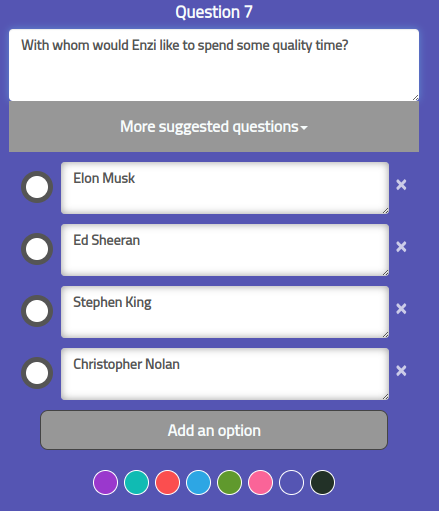This screenshot has width=439, height=511.
Task: Choose the red color swatch
Action: click(x=167, y=482)
